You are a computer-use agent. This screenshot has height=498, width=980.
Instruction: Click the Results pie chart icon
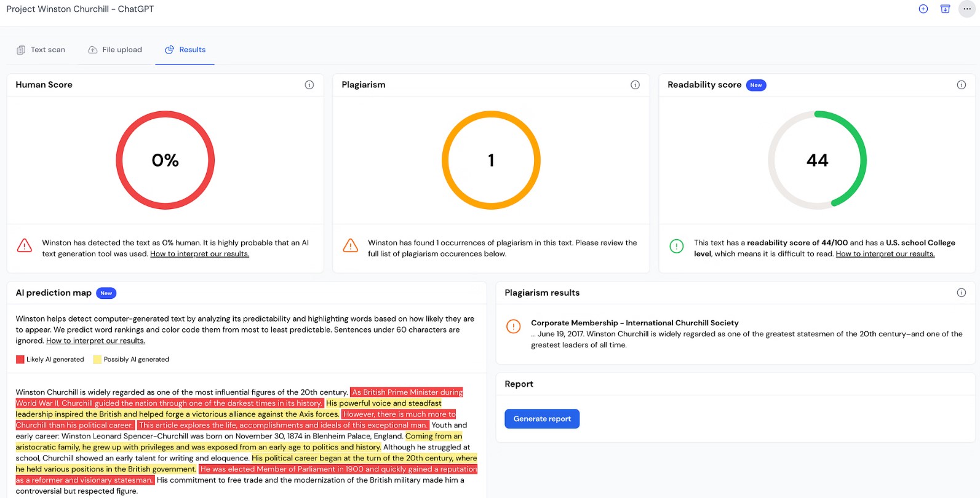(169, 50)
